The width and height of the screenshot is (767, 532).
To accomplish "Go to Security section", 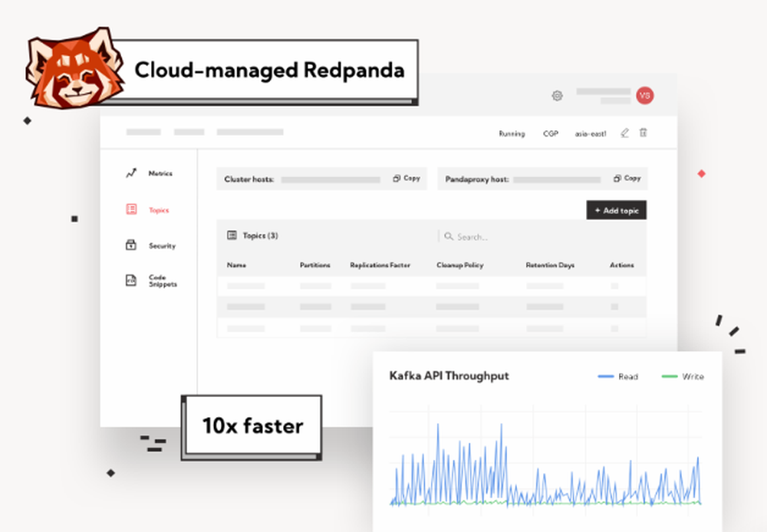I will coord(162,245).
